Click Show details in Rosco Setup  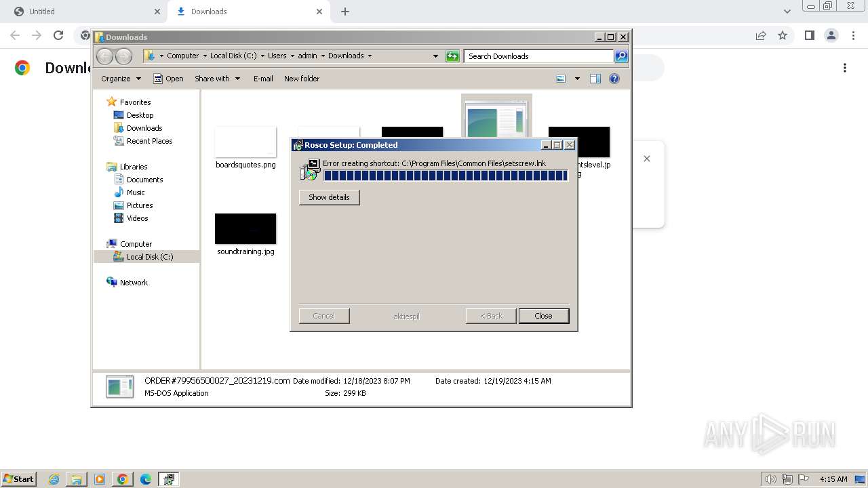tap(329, 197)
